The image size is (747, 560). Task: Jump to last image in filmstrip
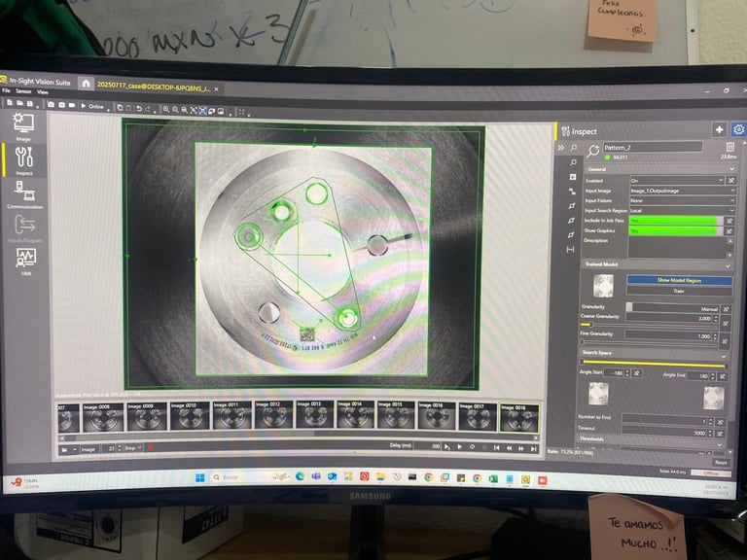[534, 448]
